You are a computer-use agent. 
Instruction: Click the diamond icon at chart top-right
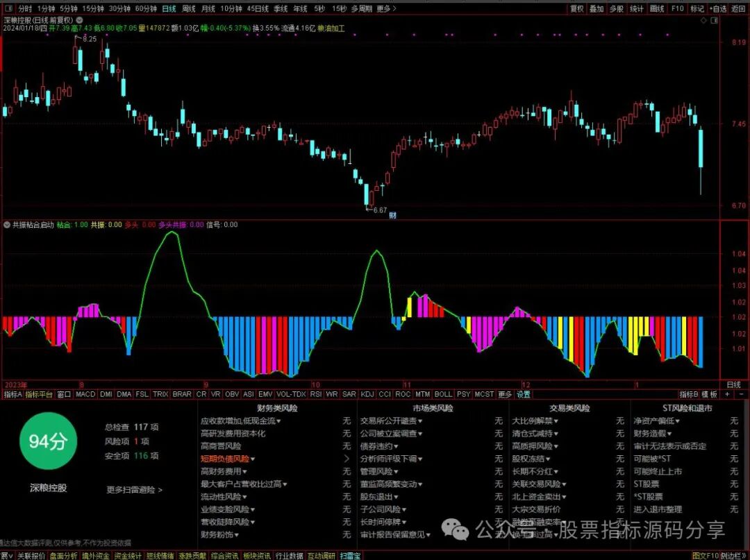(x=703, y=21)
